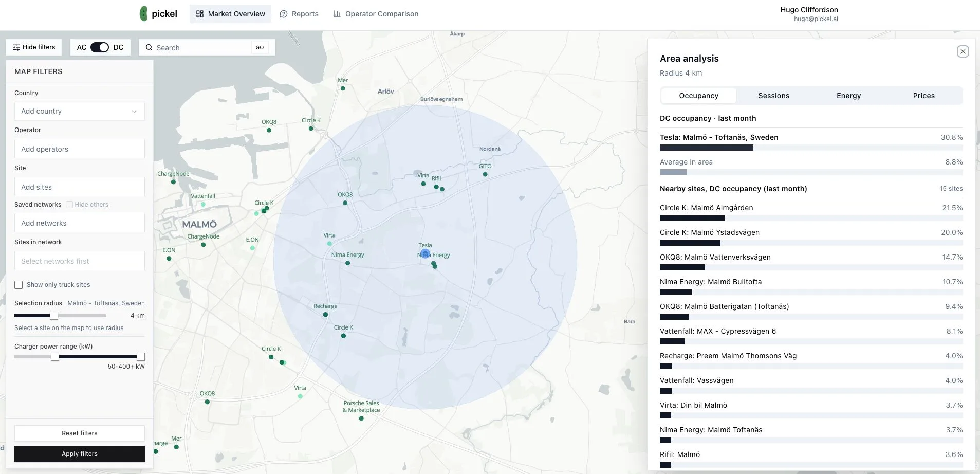
Task: Click the GITO charger marker on map
Action: pos(485,174)
